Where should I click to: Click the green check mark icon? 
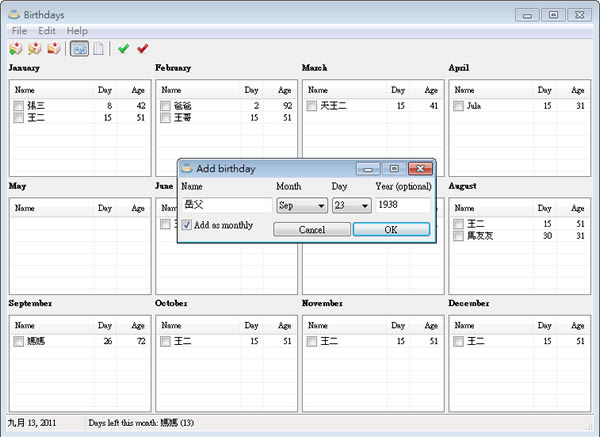pyautogui.click(x=123, y=48)
